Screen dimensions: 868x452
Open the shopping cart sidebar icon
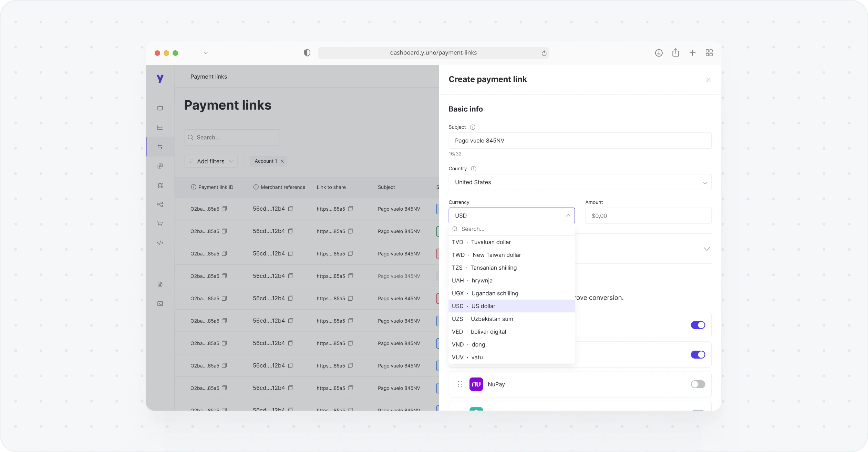pyautogui.click(x=160, y=223)
